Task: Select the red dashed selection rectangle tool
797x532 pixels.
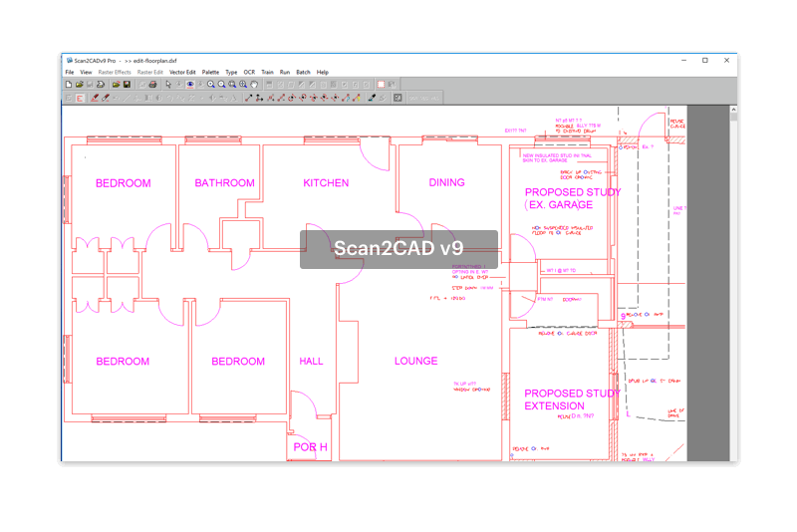Action: coord(382,85)
